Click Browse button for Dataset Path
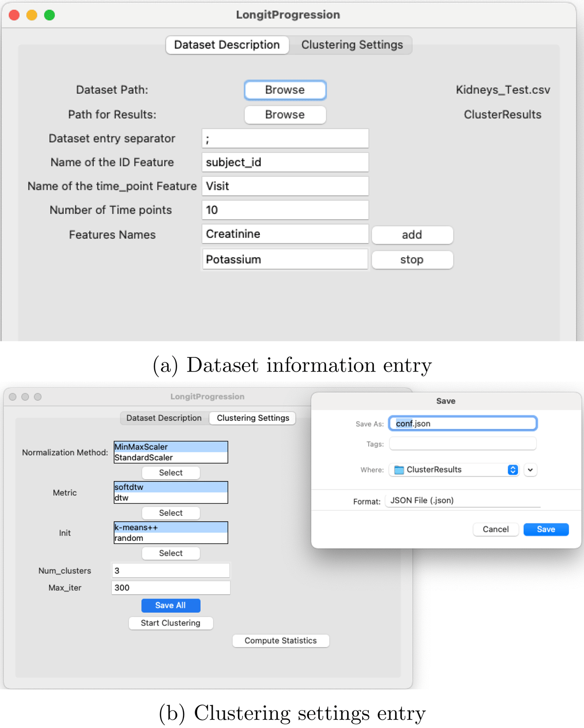The width and height of the screenshot is (584, 728). click(285, 90)
